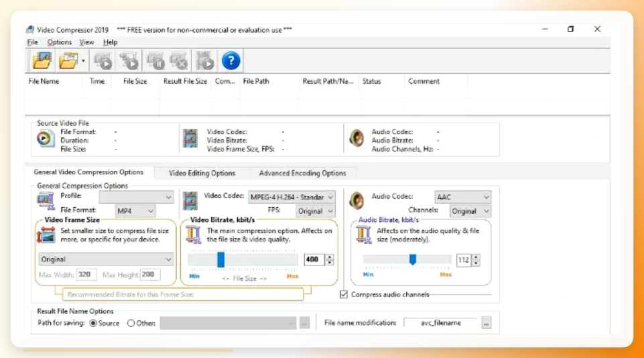Click the pause compression toolbar icon
644x358 pixels.
tap(155, 61)
